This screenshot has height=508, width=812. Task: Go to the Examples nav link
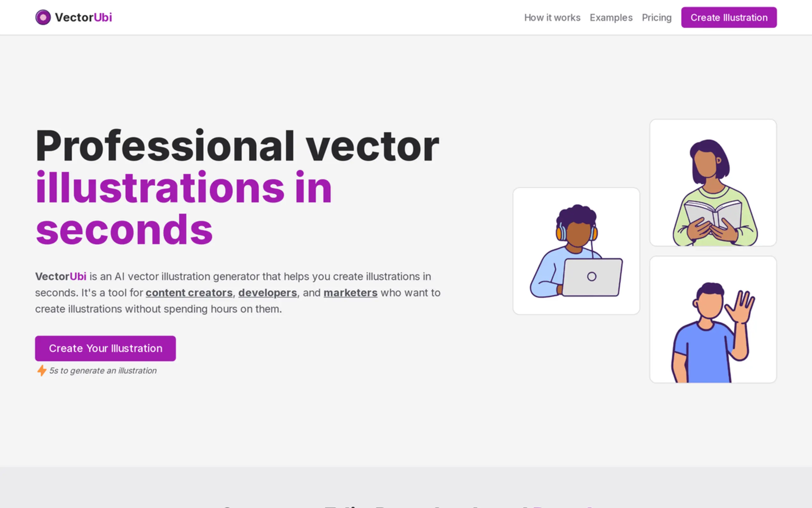tap(611, 18)
